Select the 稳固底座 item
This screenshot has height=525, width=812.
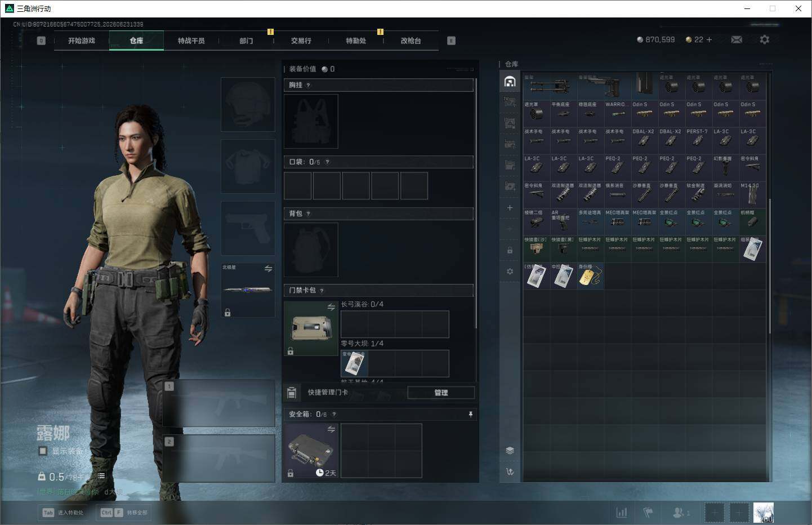590,113
